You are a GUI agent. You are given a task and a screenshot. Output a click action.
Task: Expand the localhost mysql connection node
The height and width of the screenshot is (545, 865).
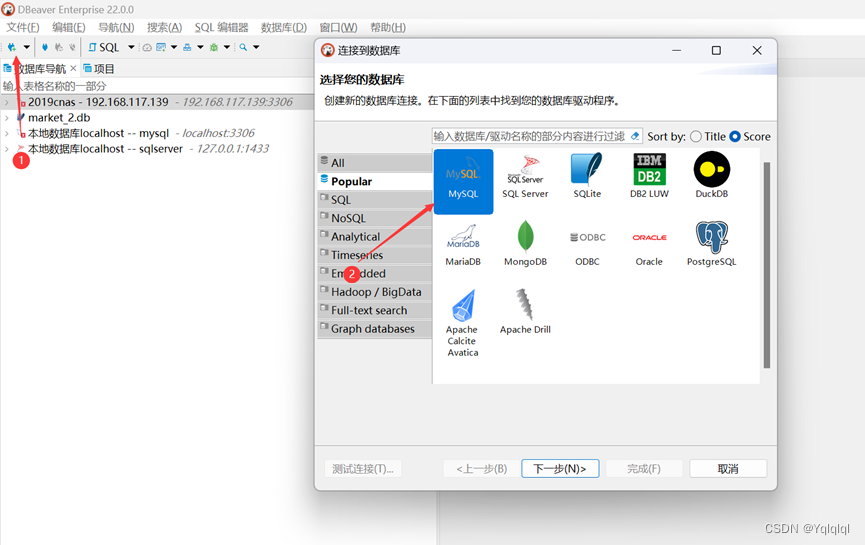(7, 133)
